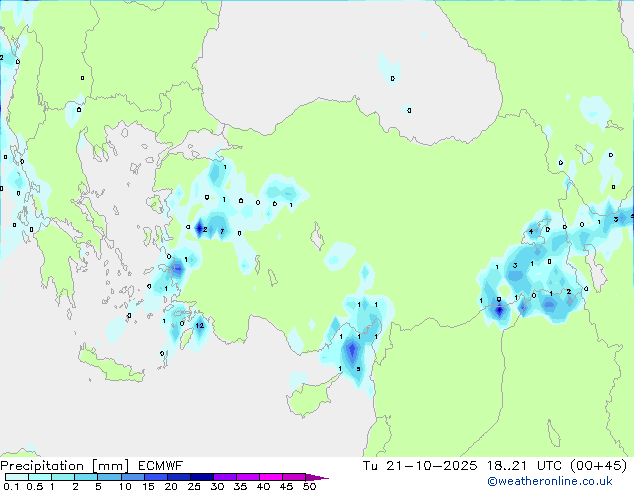Click the '(00+45)' forecast offset text

click(x=598, y=466)
